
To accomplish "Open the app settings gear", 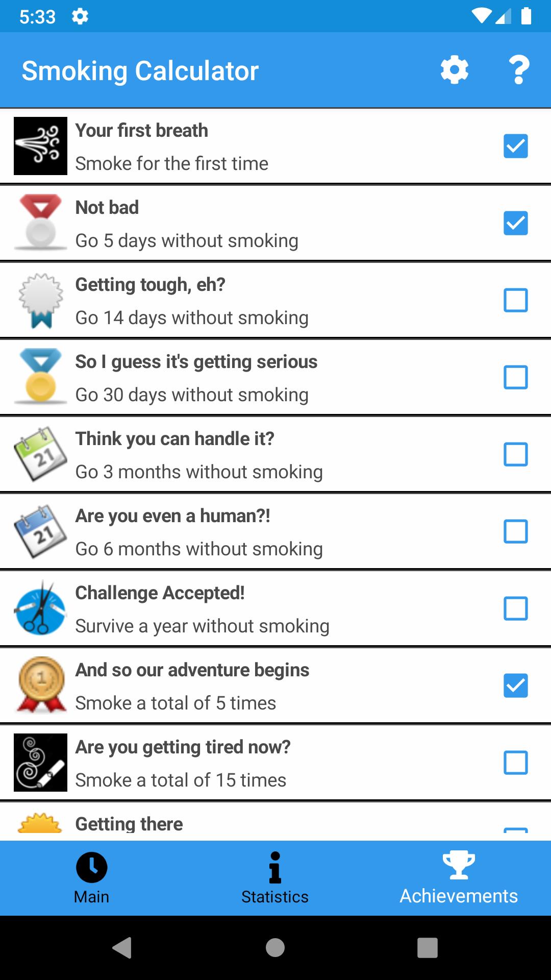I will pos(454,70).
